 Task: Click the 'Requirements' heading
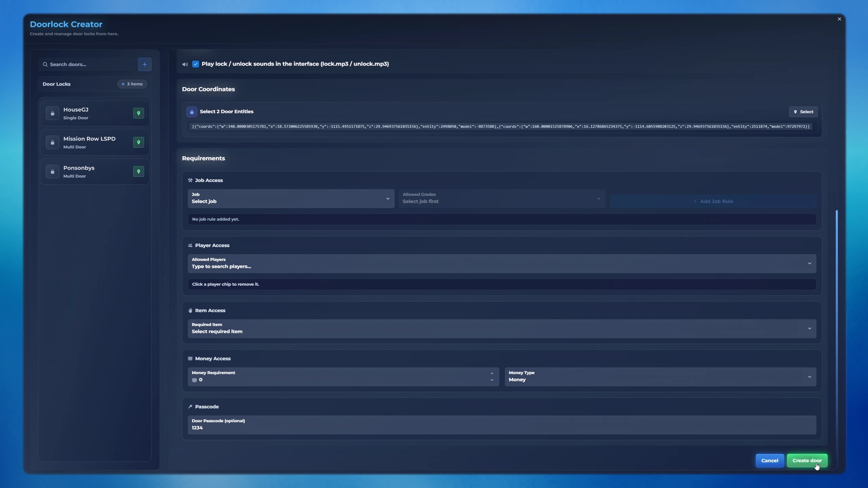[203, 158]
